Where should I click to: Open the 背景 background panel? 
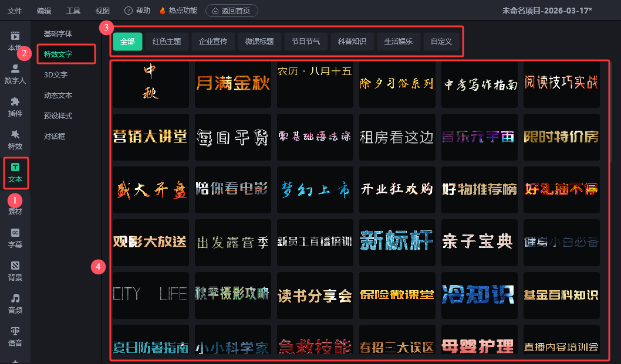pyautogui.click(x=15, y=270)
